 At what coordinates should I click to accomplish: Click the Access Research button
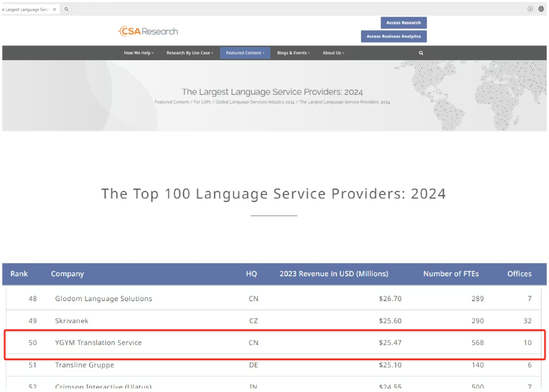(404, 23)
